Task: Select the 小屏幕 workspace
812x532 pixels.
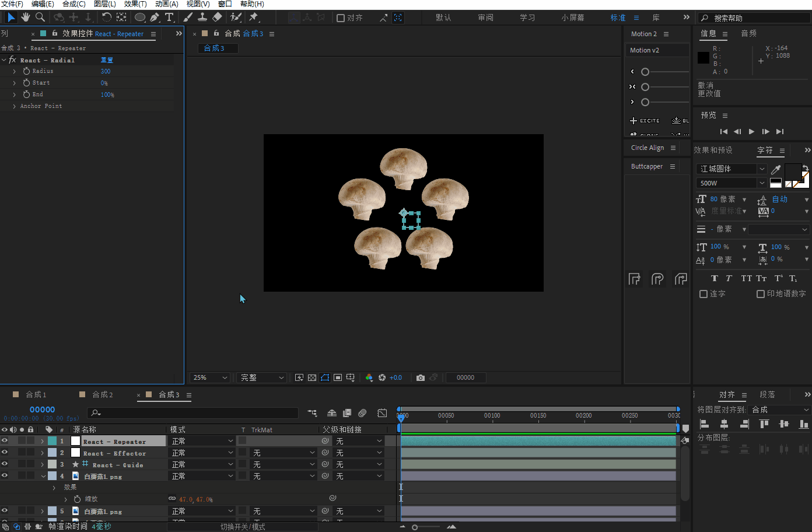Action: [x=573, y=18]
